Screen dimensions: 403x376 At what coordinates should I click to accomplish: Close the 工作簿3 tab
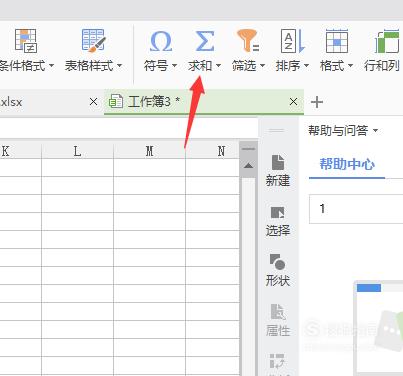click(293, 102)
